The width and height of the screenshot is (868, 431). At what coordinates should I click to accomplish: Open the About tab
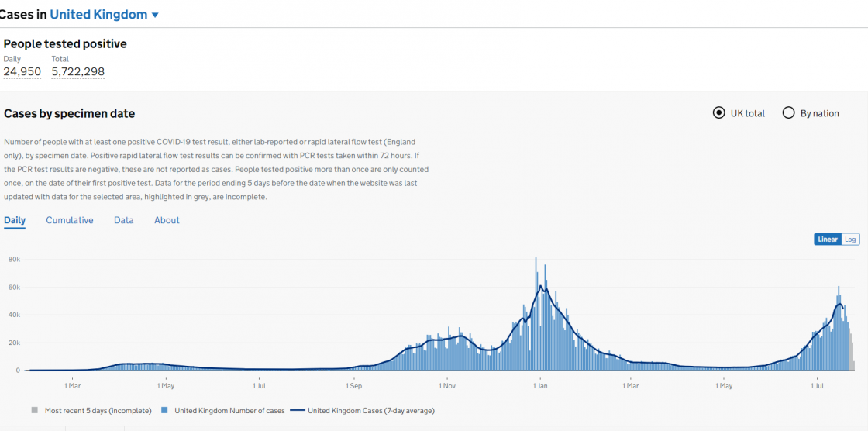(167, 220)
